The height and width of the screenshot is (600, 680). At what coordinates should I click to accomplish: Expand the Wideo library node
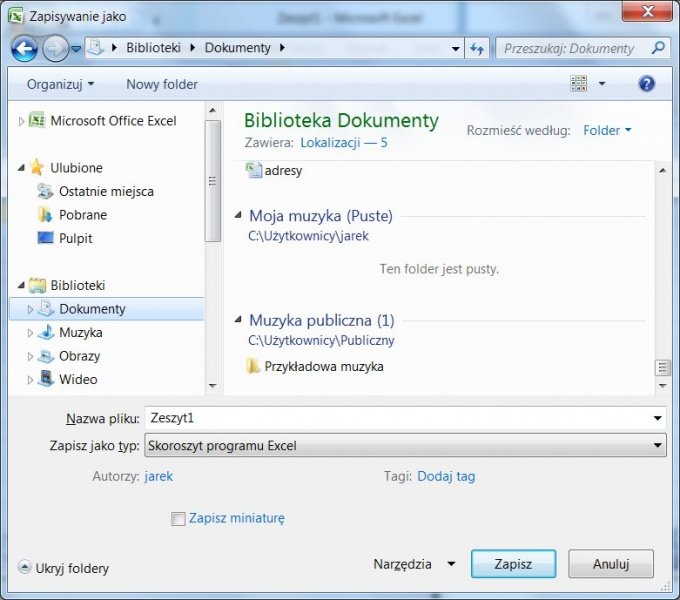tap(30, 380)
